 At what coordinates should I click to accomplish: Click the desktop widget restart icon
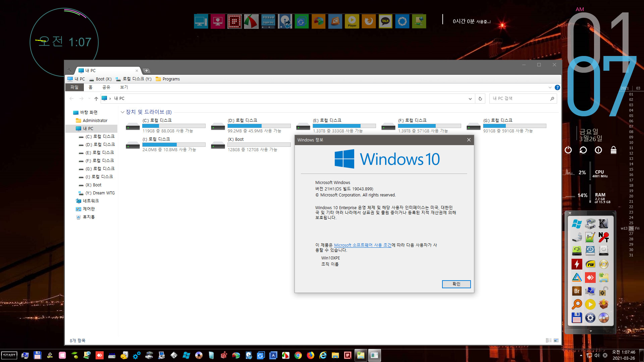[x=583, y=150]
